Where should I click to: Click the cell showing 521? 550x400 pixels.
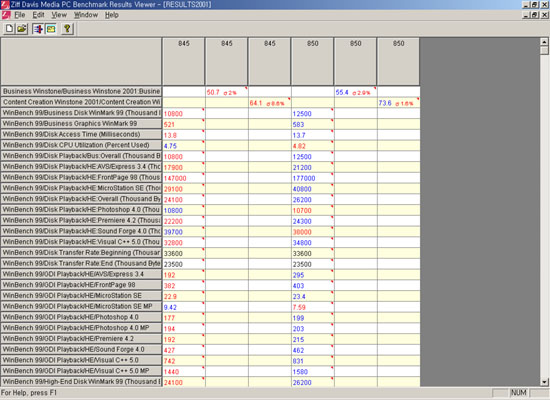coord(183,124)
